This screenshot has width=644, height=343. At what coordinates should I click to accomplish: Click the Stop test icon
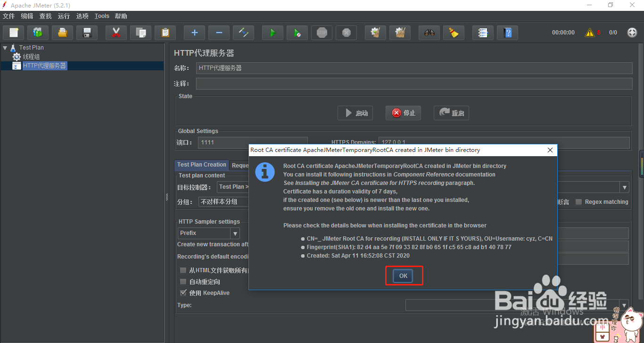[322, 33]
